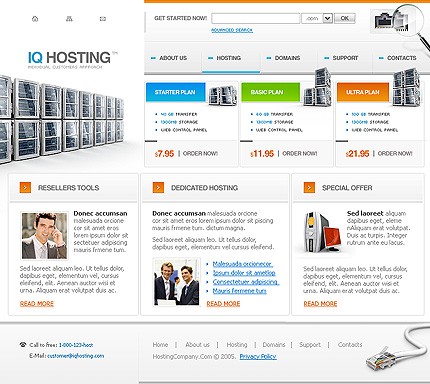Screen dimensions: 430x384
Task: Open the Advanced Search link
Action: 232,30
